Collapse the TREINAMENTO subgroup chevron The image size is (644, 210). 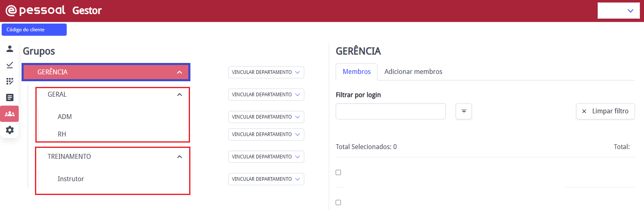pos(179,157)
